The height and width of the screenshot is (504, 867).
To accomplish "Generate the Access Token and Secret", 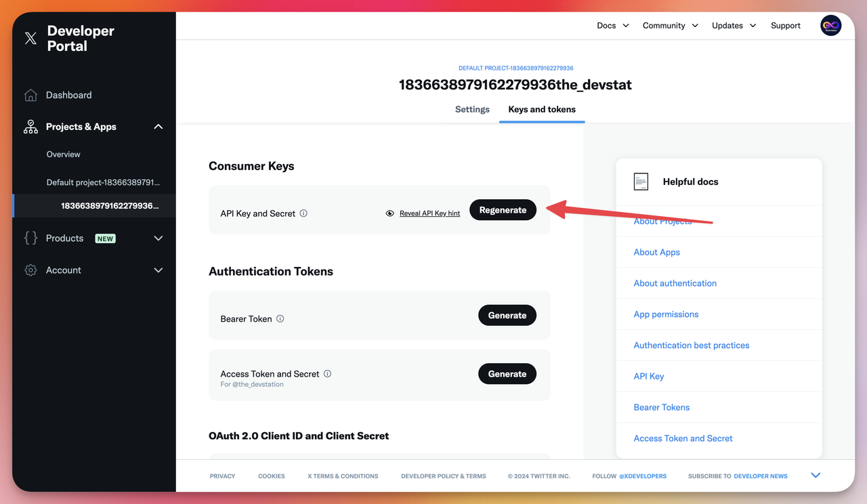I will [x=507, y=374].
